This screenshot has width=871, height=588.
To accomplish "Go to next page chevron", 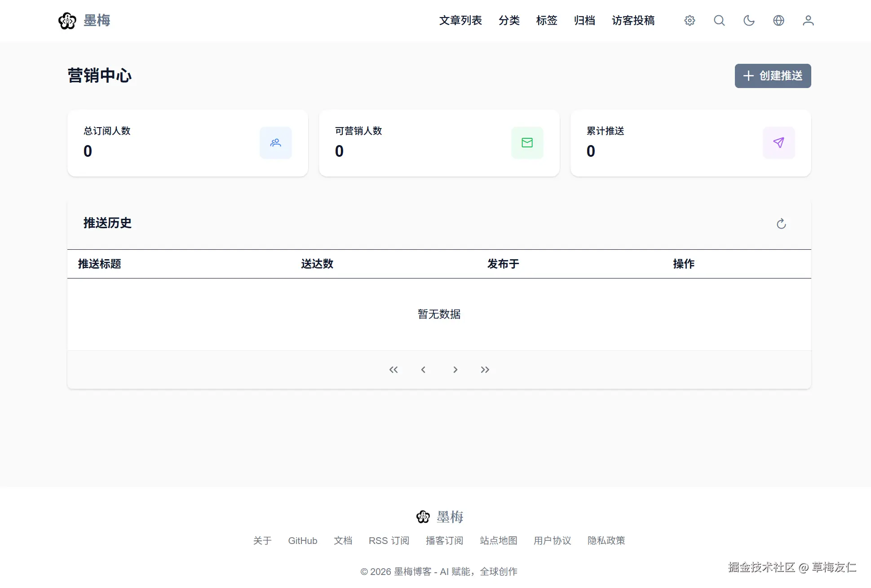I will tap(455, 370).
